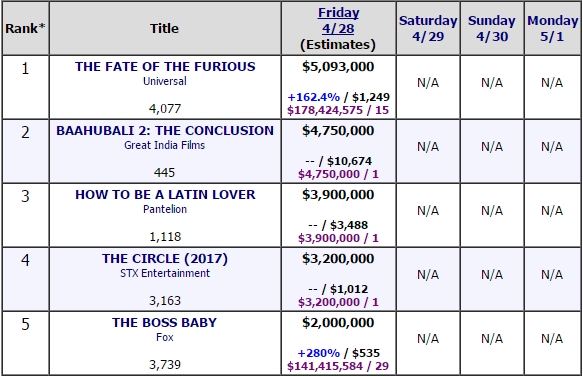Click the Rank* column header
This screenshot has height=376, width=583.
point(25,28)
